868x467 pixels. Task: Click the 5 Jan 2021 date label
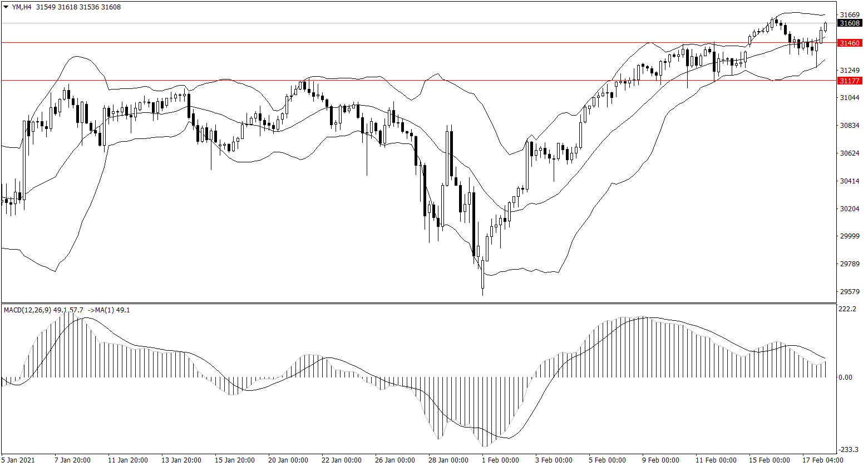coord(18,460)
